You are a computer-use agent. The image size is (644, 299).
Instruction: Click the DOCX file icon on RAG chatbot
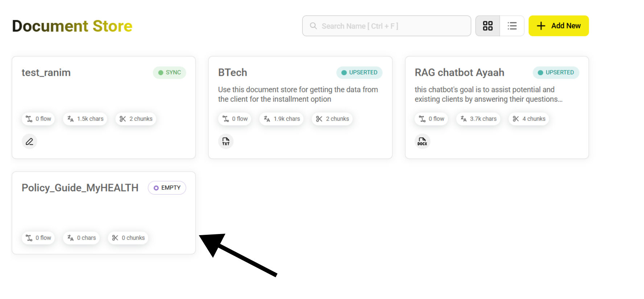[422, 142]
